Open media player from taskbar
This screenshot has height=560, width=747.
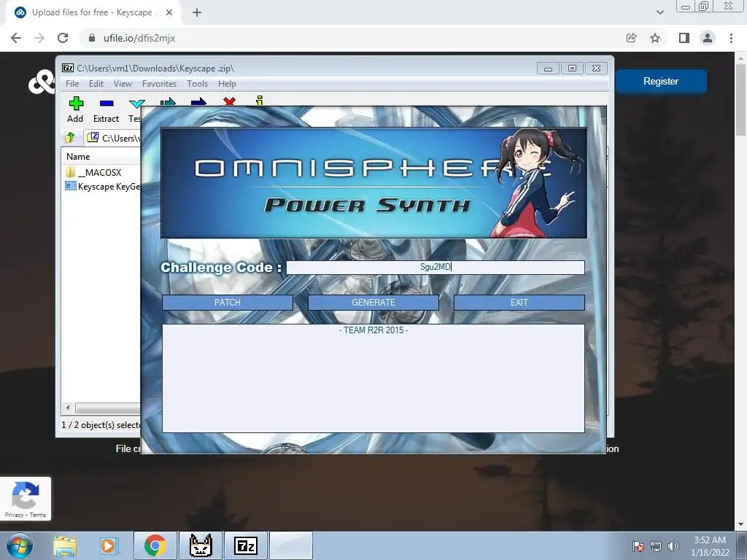pyautogui.click(x=108, y=545)
